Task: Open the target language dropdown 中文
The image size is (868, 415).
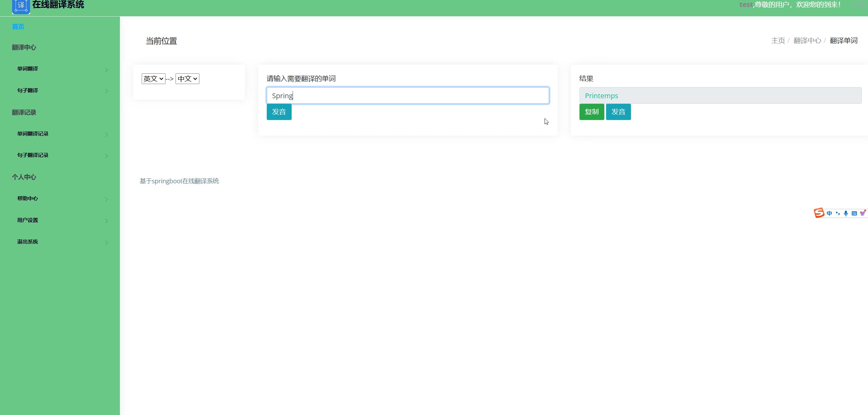Action: (187, 79)
